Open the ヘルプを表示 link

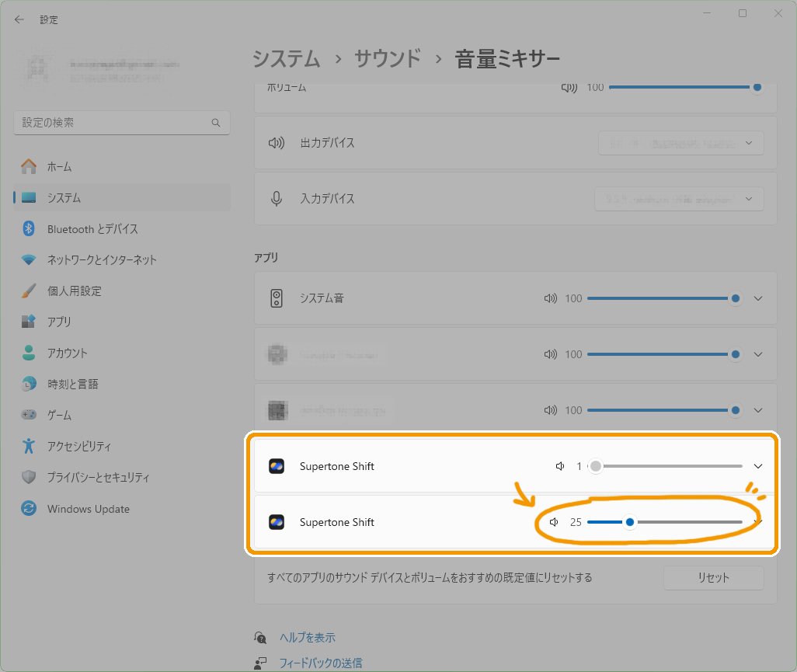pyautogui.click(x=307, y=637)
